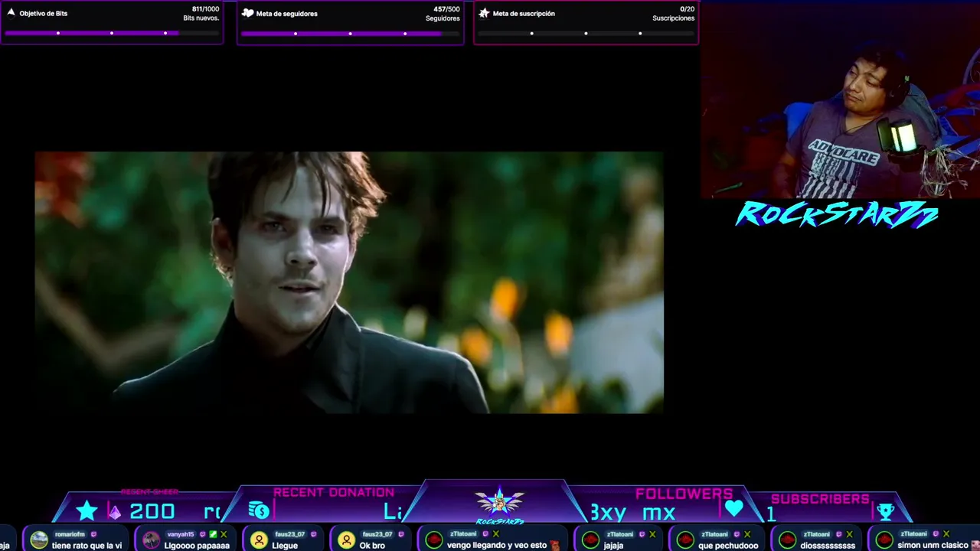Click romariofm's avatar in chat ticker
This screenshot has height=551, width=980.
pos(39,540)
